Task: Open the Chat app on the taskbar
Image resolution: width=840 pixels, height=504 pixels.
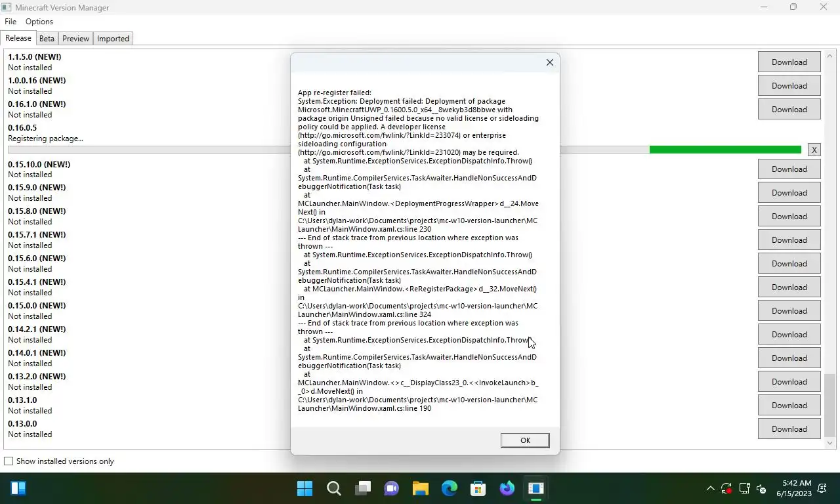Action: click(392, 488)
